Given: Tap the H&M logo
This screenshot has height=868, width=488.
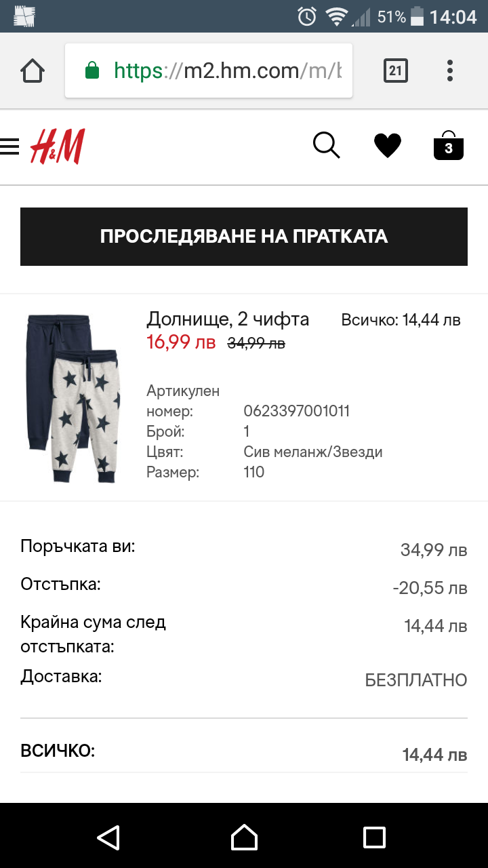Looking at the screenshot, I should click(x=58, y=146).
